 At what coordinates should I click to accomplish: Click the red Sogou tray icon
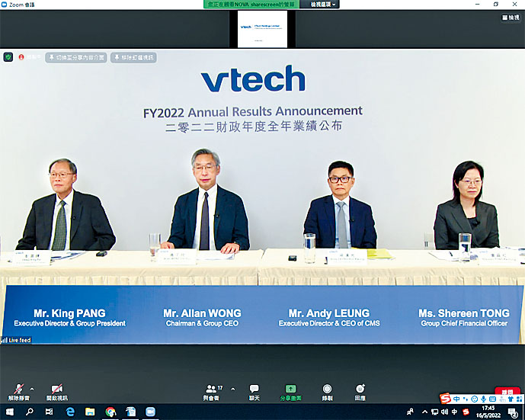coord(466,412)
